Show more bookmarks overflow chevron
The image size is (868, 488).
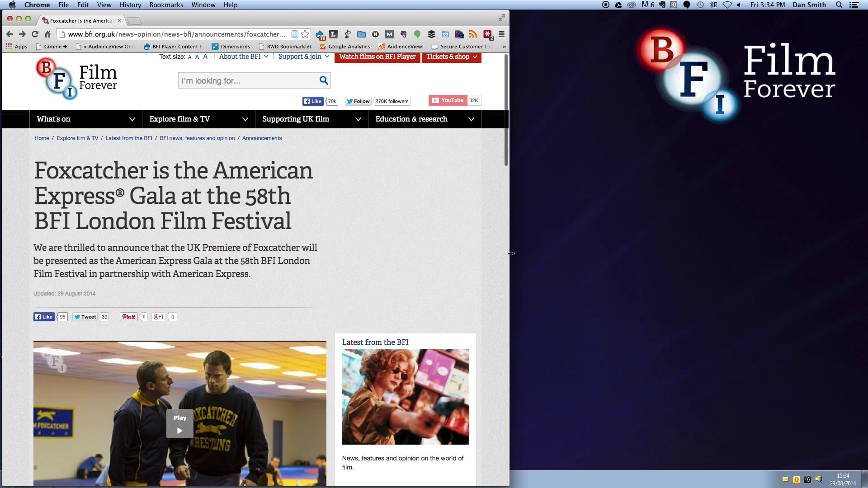(x=504, y=47)
